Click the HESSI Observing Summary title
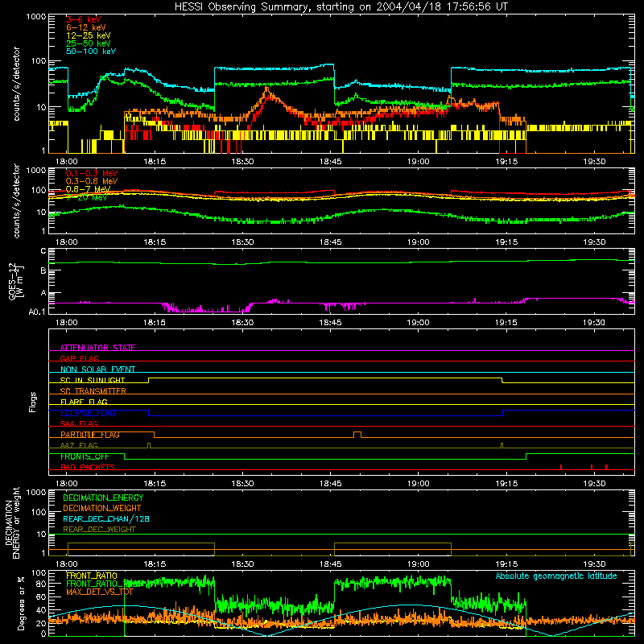The image size is (644, 644). tap(341, 7)
